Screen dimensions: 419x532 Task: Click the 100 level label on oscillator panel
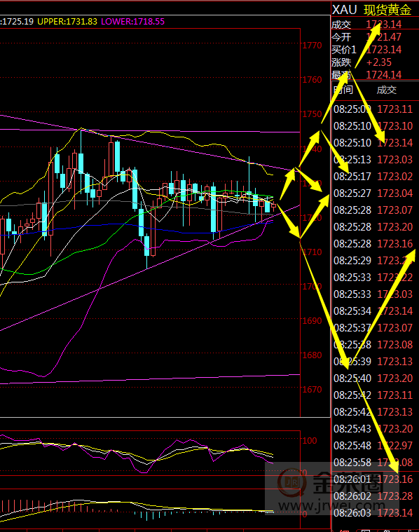click(x=310, y=441)
